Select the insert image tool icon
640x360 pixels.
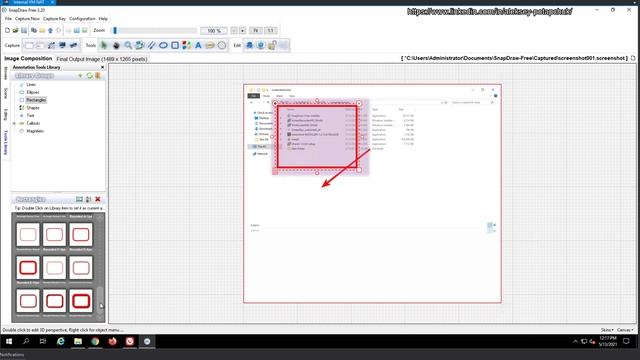point(140,45)
